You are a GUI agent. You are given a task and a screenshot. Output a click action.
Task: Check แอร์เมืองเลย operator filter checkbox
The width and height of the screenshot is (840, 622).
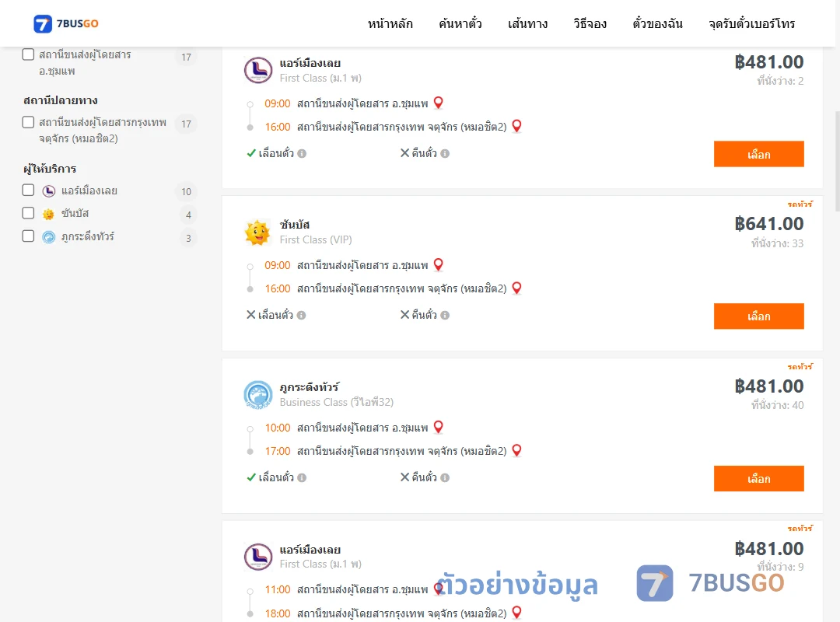pyautogui.click(x=28, y=190)
